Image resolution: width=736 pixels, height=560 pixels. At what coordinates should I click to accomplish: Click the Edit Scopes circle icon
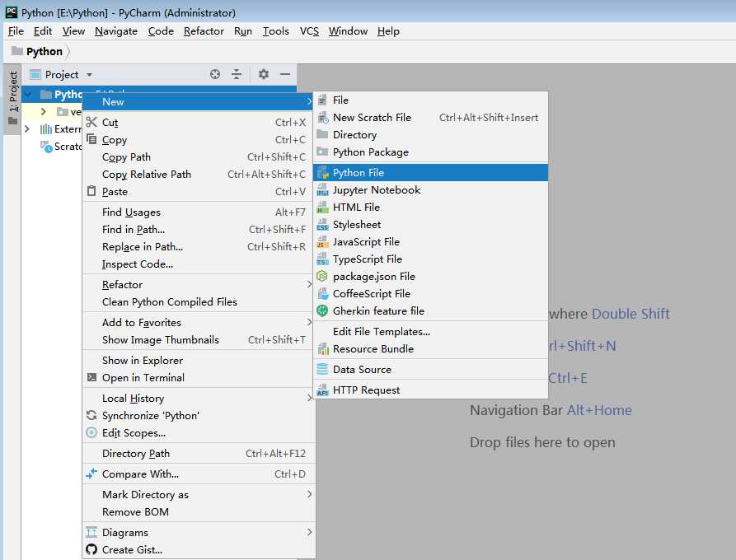(x=91, y=432)
